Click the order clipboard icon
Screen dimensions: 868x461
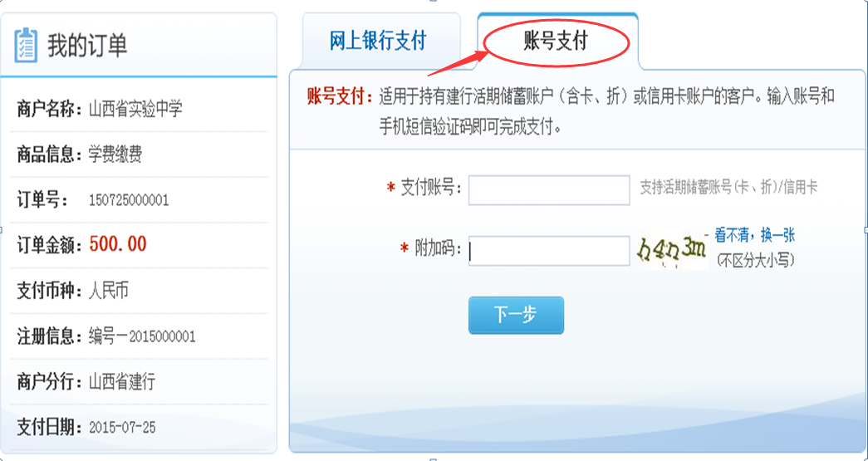point(26,45)
